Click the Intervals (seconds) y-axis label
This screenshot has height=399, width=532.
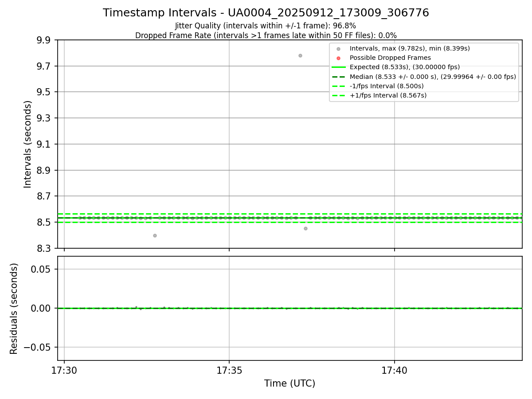28,144
